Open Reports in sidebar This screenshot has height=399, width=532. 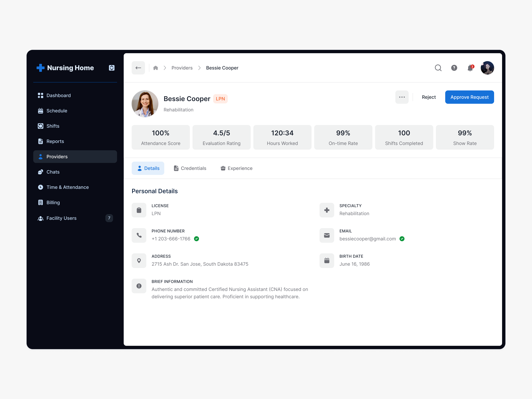[x=75, y=141]
